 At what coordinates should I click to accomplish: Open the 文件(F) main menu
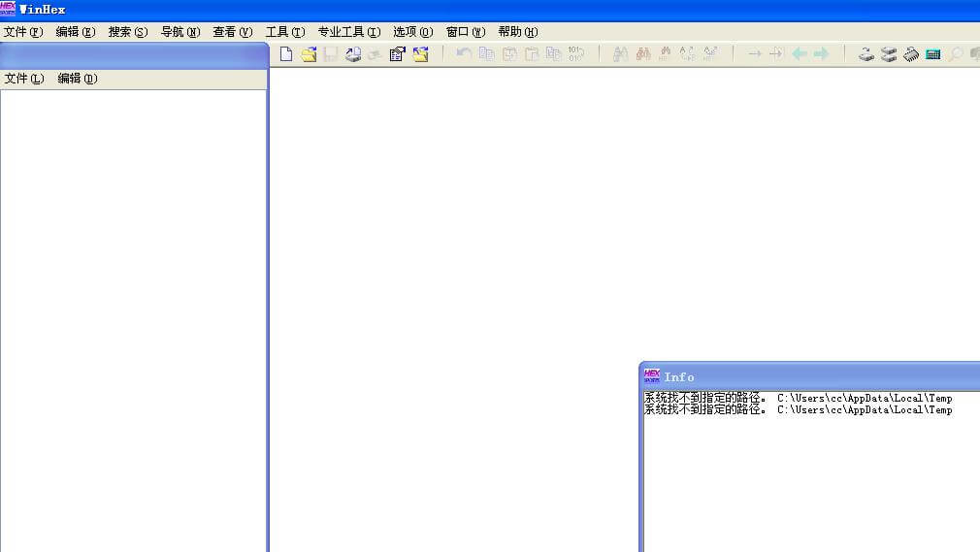pyautogui.click(x=23, y=32)
